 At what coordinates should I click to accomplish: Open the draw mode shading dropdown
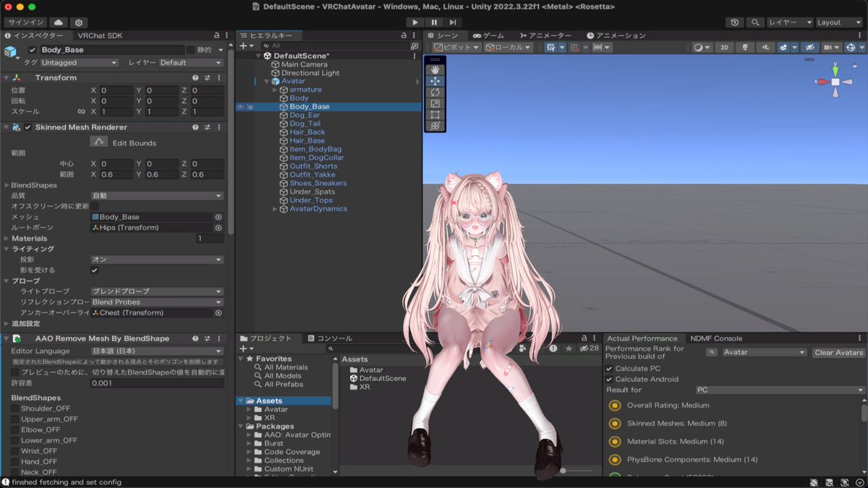[701, 47]
